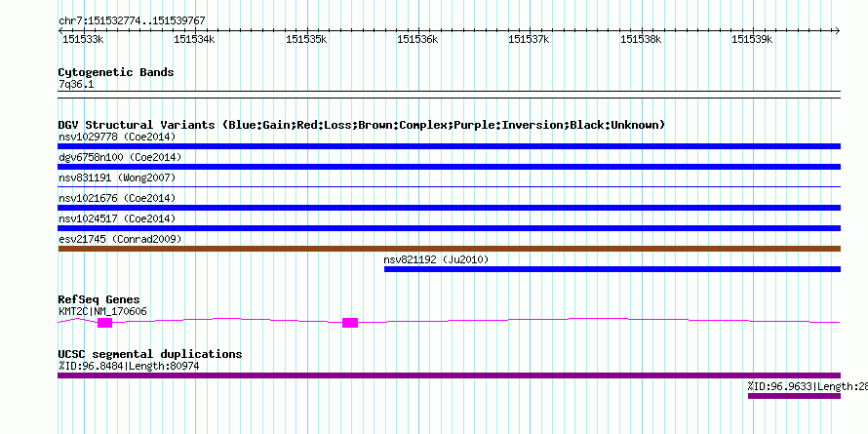Image resolution: width=868 pixels, height=434 pixels.
Task: Click the blue bar under nsv1021676
Action: click(x=449, y=208)
